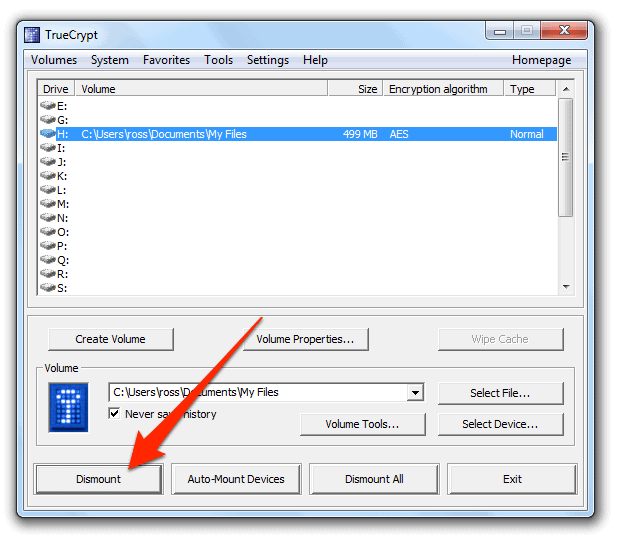Click the drive list scroll up arrow
This screenshot has width=619, height=540.
click(566, 89)
